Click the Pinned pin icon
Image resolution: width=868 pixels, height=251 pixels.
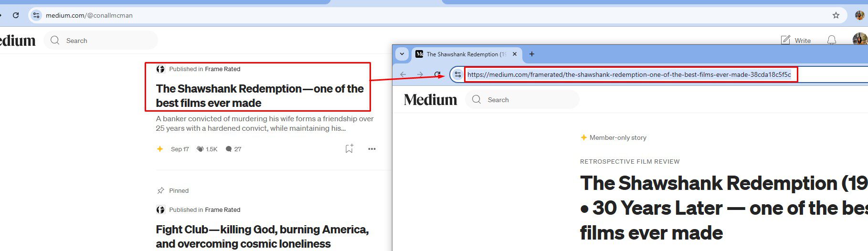pyautogui.click(x=160, y=190)
